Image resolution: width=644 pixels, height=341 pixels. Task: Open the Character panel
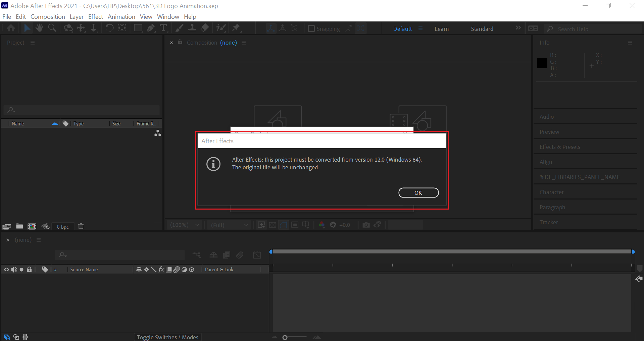click(x=552, y=192)
